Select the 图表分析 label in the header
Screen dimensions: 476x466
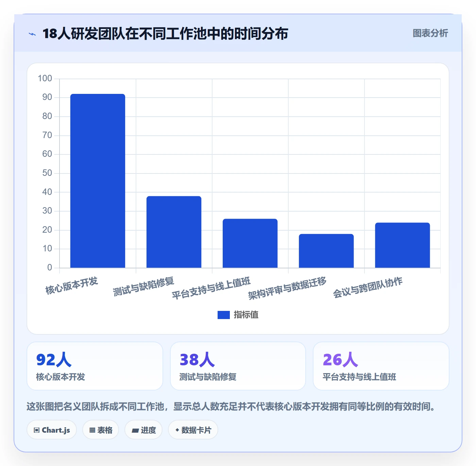click(x=430, y=33)
